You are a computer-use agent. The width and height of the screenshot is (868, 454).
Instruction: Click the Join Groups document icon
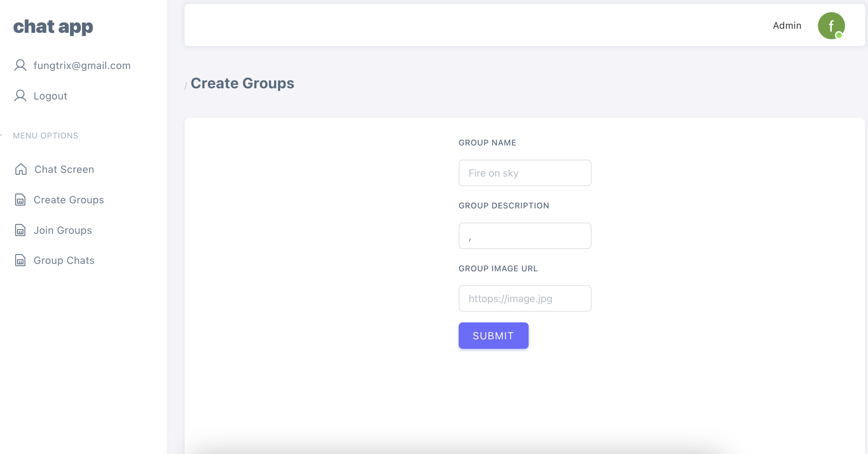pos(20,230)
